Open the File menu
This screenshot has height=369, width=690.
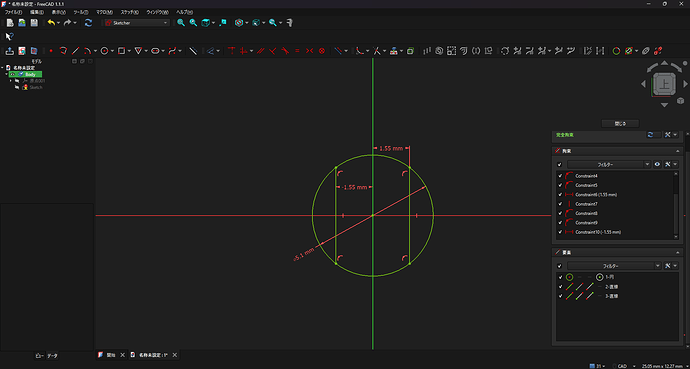pyautogui.click(x=13, y=12)
